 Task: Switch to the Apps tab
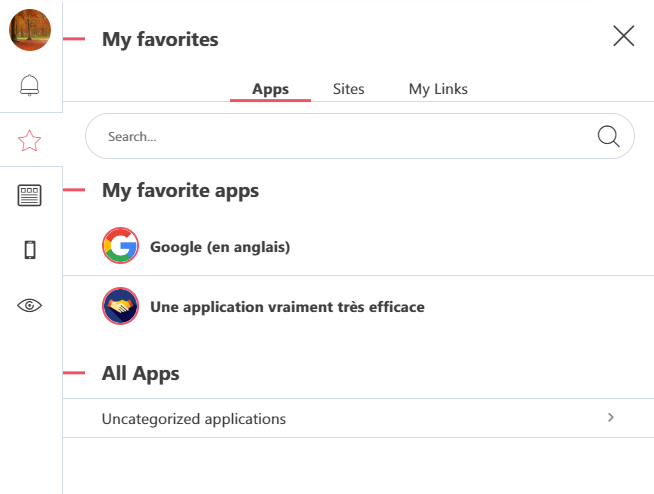270,89
